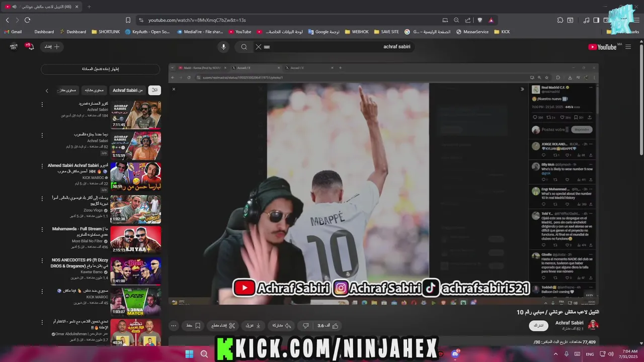The height and width of the screenshot is (362, 644).
Task: Open Brave Shields lion icon
Action: coord(480,20)
